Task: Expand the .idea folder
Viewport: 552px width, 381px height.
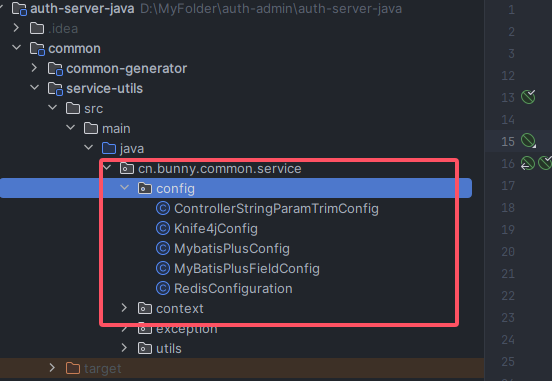Action: point(16,28)
